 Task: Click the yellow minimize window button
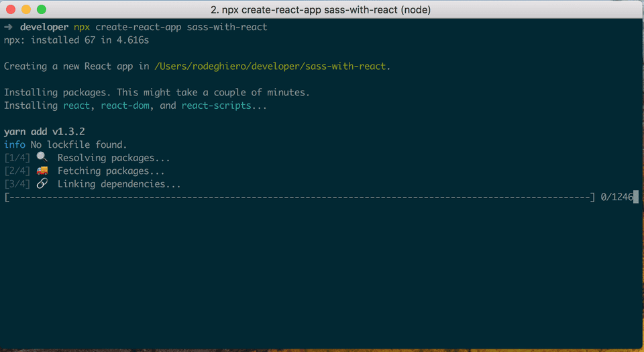26,9
